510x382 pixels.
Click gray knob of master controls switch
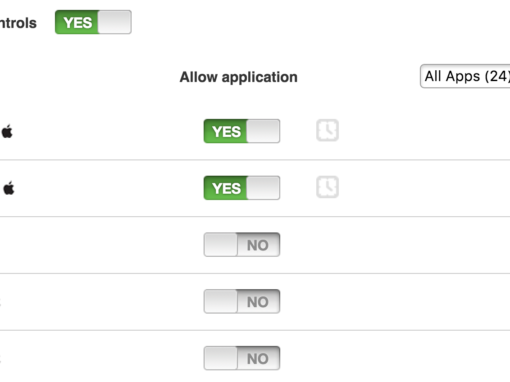115,22
